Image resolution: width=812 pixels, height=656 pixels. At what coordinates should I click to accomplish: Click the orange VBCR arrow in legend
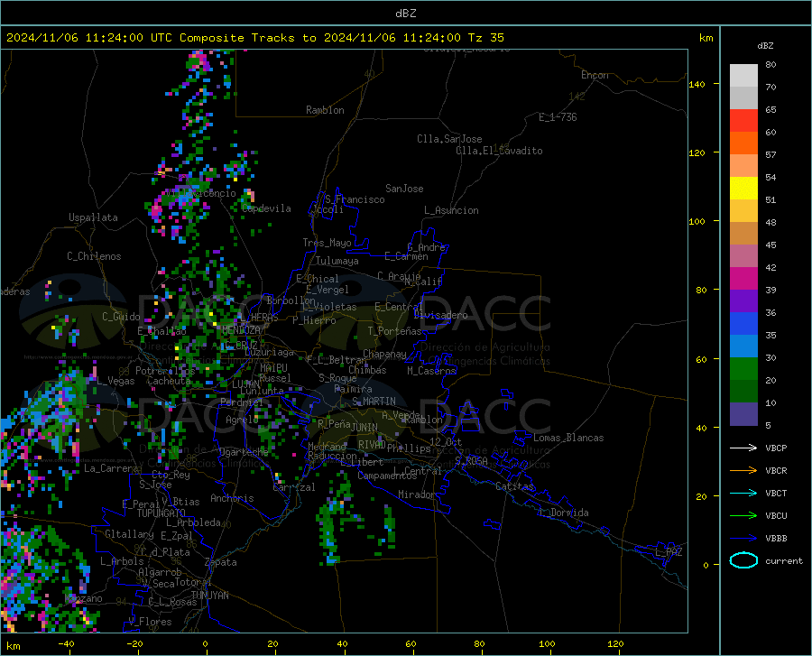click(743, 471)
